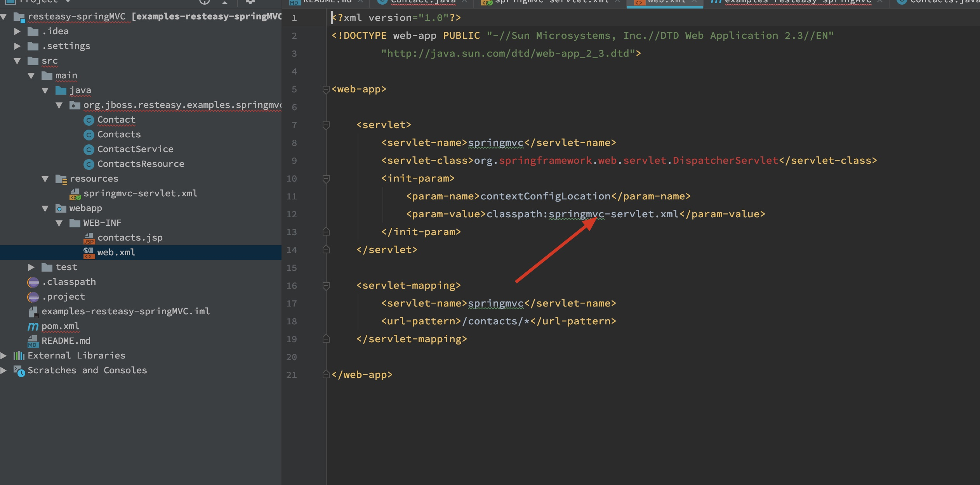Viewport: 980px width, 485px height.
Task: Select ContactsResource in the project tree
Action: [141, 164]
